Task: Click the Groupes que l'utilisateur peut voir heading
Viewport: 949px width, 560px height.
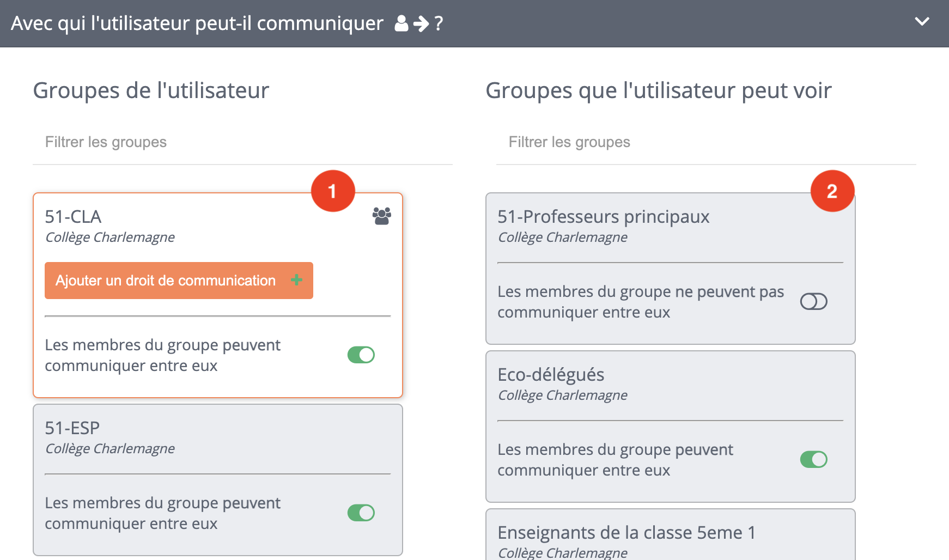Action: point(659,90)
